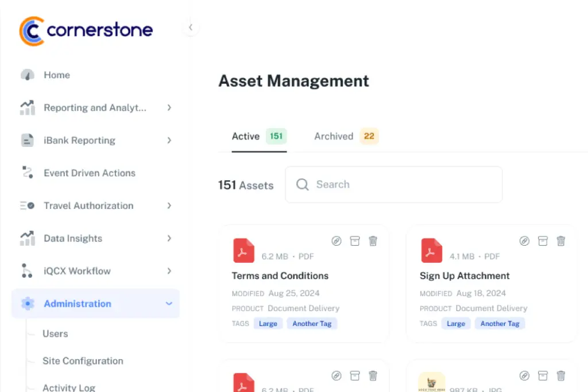Screen dimensions: 588x392
Task: Click the 'Aug 25, 2024' modified date
Action: click(x=294, y=293)
